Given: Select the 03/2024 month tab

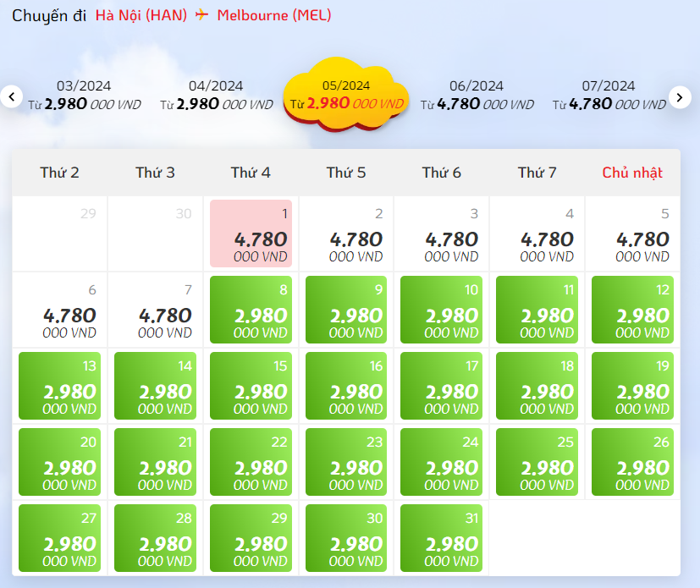Looking at the screenshot, I should tap(84, 95).
